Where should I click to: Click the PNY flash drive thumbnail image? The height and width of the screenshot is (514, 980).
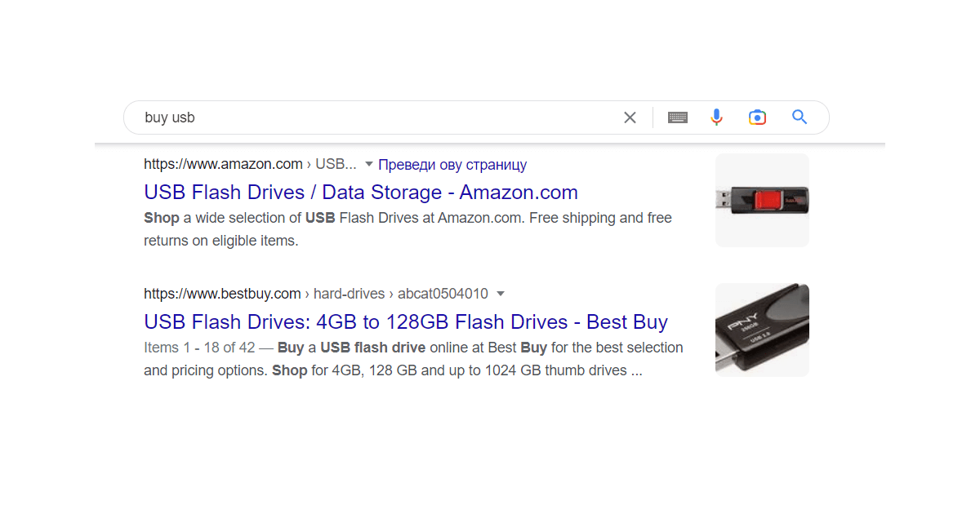point(762,330)
